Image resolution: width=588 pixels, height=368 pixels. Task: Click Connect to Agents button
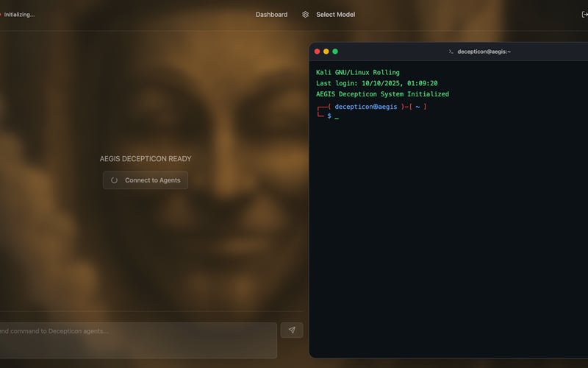(x=146, y=180)
